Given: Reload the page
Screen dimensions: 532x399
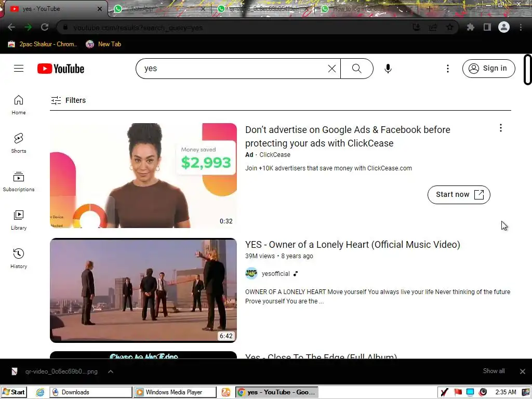Looking at the screenshot, I should [45, 27].
